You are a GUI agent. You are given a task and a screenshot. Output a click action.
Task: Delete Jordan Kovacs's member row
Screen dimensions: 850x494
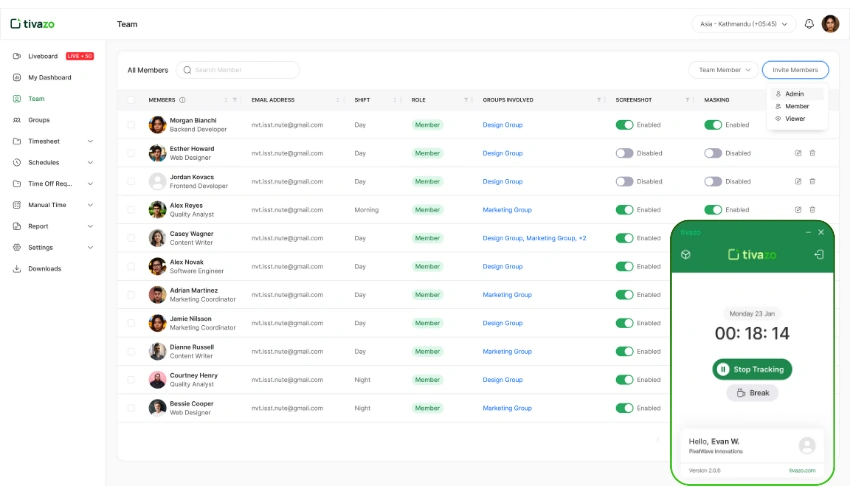pyautogui.click(x=812, y=182)
